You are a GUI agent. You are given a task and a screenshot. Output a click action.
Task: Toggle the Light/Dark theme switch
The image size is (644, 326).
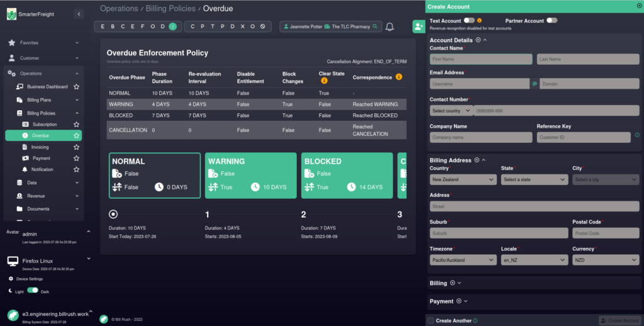pyautogui.click(x=33, y=290)
